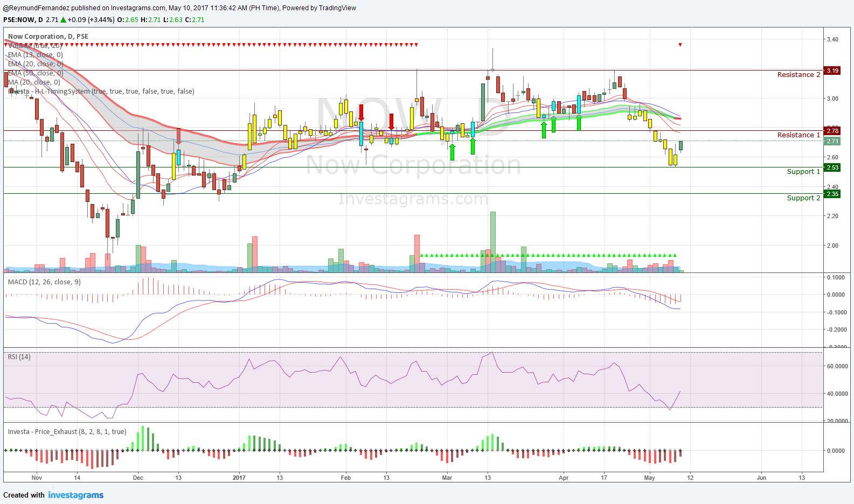Click the 'Jun' date axis label
The image size is (854, 504).
pos(761,478)
